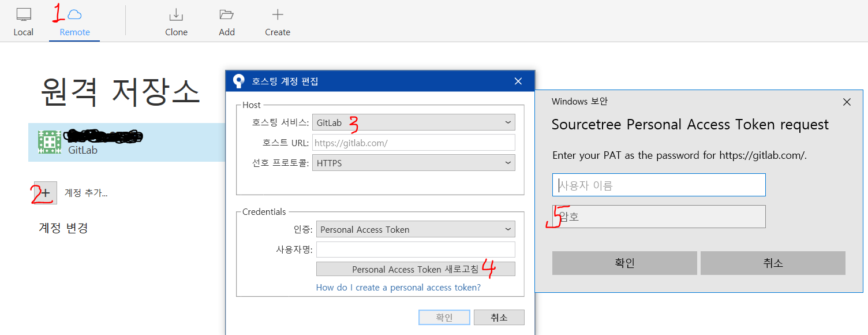Click 사용자 이름 field in Windows 보안
The image size is (868, 335).
[659, 185]
